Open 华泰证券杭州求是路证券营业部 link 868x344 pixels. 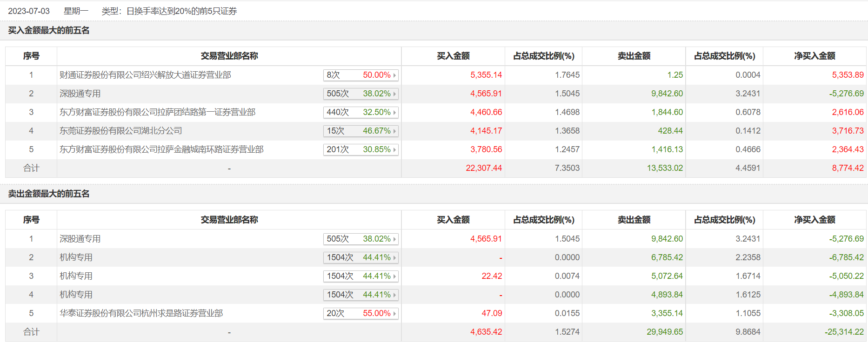click(141, 313)
